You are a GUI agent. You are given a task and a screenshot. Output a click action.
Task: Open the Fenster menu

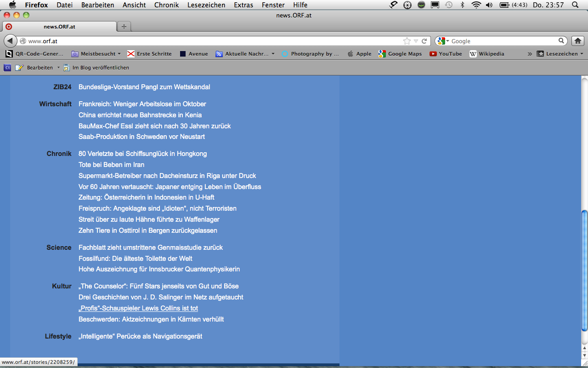point(273,5)
